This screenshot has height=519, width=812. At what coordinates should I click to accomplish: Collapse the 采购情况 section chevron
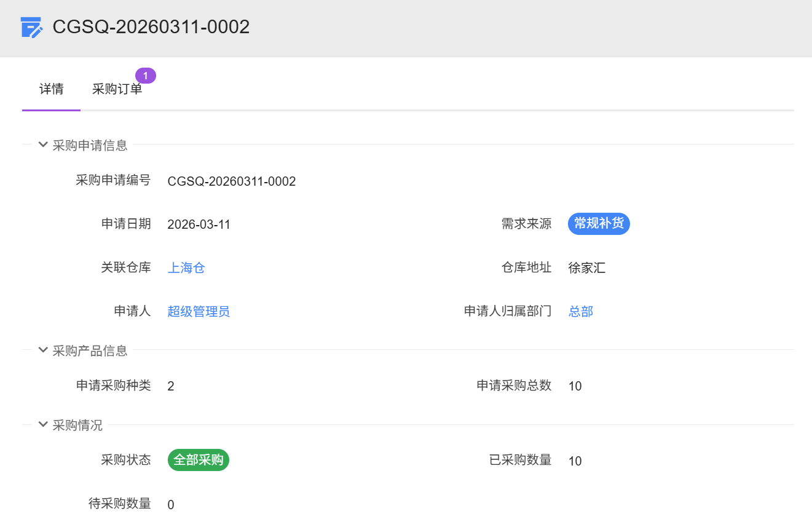[x=43, y=425]
